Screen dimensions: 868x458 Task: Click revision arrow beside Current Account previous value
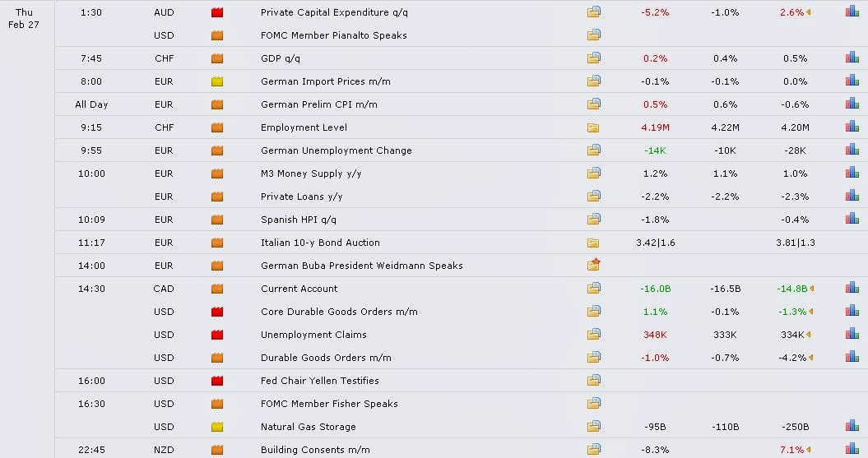(812, 289)
